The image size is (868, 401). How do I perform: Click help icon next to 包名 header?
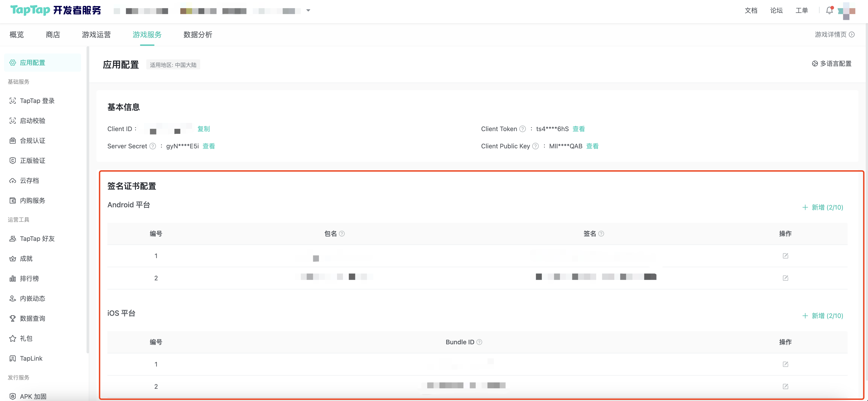pyautogui.click(x=342, y=234)
